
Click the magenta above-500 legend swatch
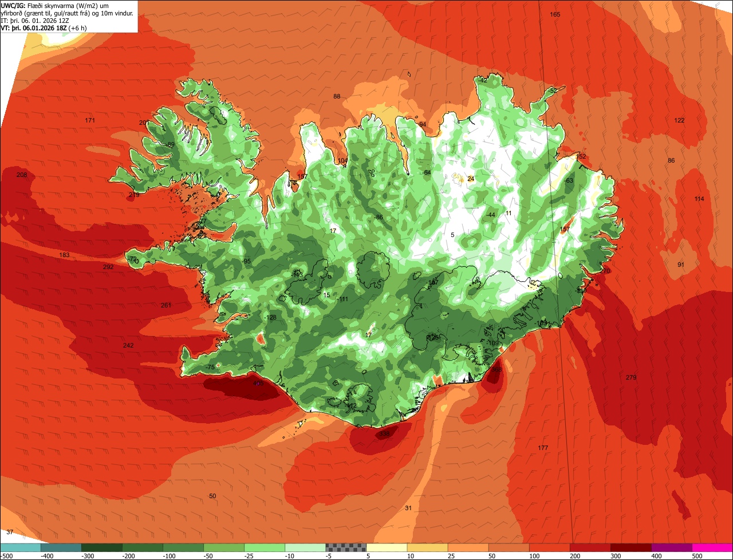pyautogui.click(x=712, y=547)
